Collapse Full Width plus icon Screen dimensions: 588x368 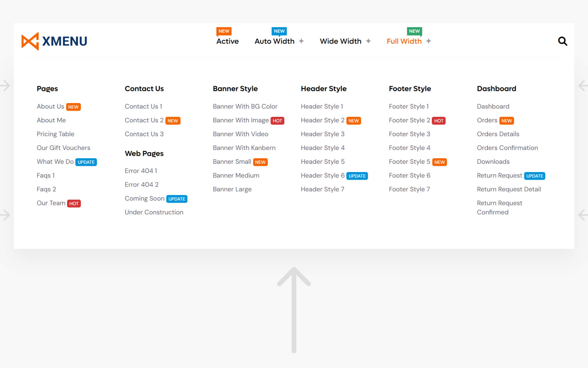point(428,41)
